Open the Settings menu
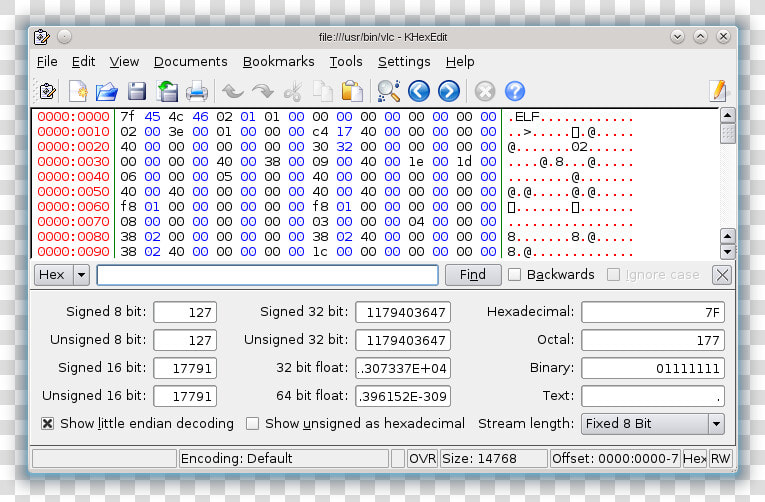This screenshot has width=765, height=502. [x=404, y=62]
